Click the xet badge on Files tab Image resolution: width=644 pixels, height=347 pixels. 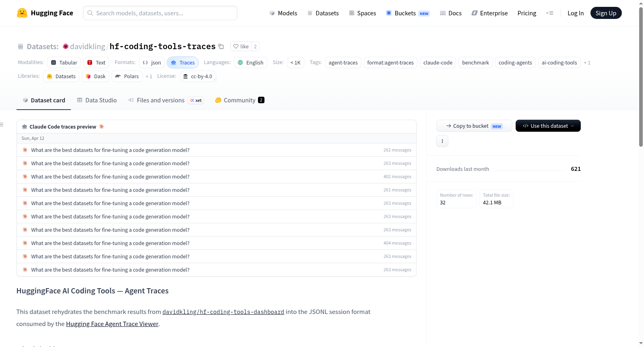point(196,100)
